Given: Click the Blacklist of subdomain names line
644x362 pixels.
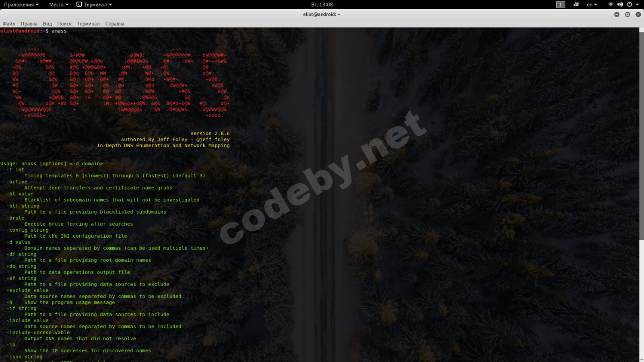Looking at the screenshot, I should (112, 200).
